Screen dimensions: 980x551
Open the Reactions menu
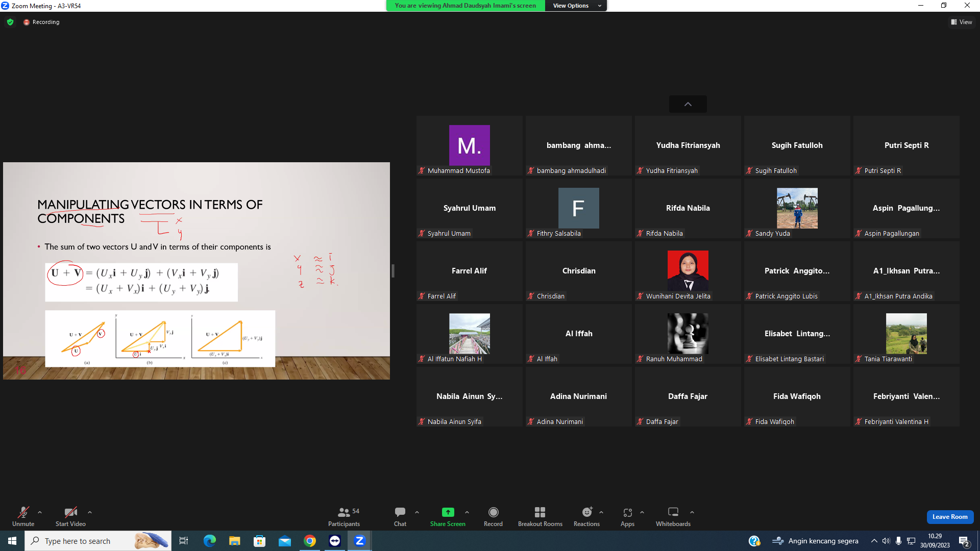click(x=587, y=516)
